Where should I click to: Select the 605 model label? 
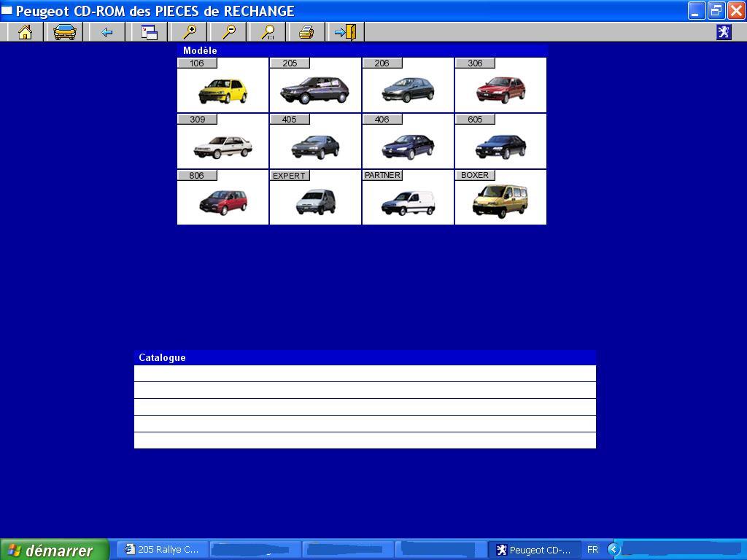tap(475, 119)
